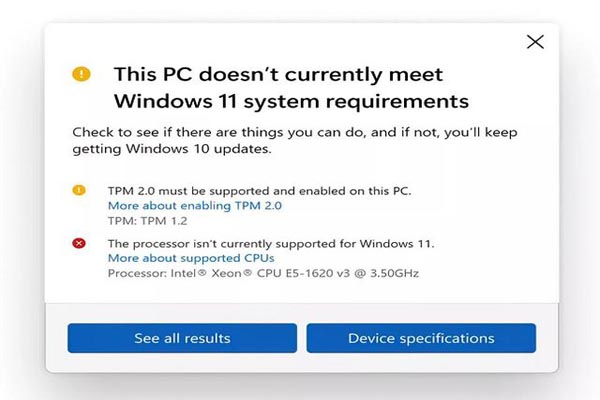Click the 'Check to see if there are things' sentence

[x=295, y=132]
